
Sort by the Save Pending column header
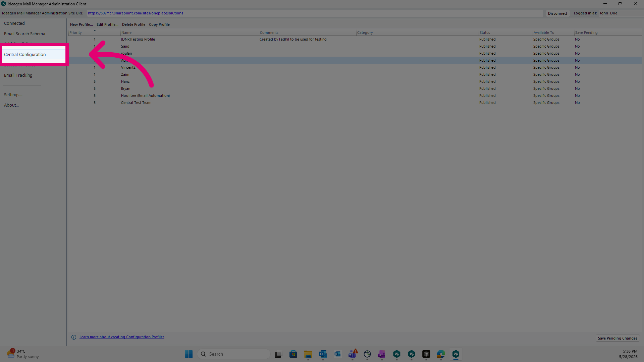point(608,33)
